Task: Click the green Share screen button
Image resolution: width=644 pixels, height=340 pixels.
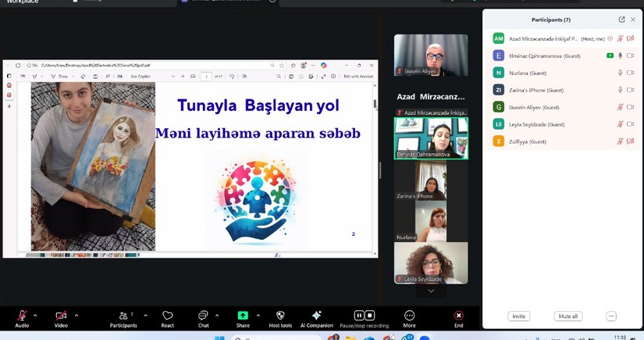Action: [x=243, y=315]
